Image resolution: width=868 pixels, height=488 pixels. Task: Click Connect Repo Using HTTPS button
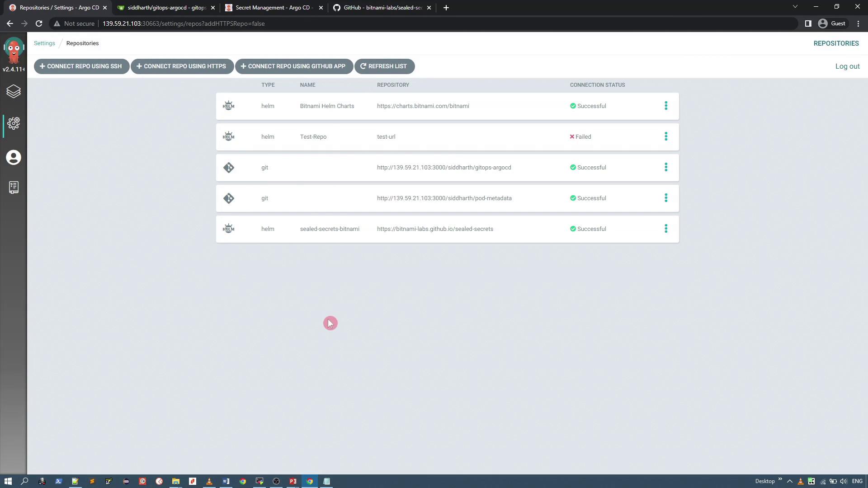coord(182,66)
